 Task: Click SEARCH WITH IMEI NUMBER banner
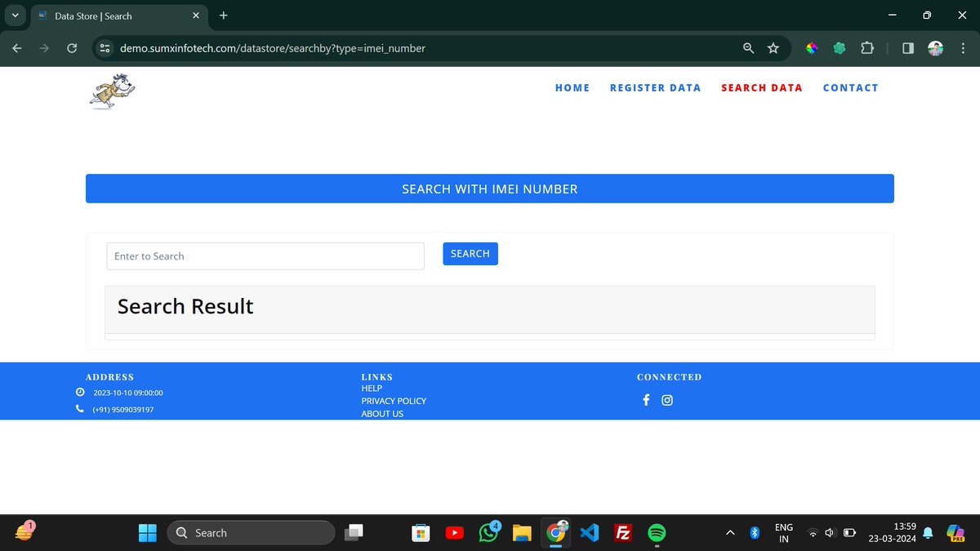[490, 189]
